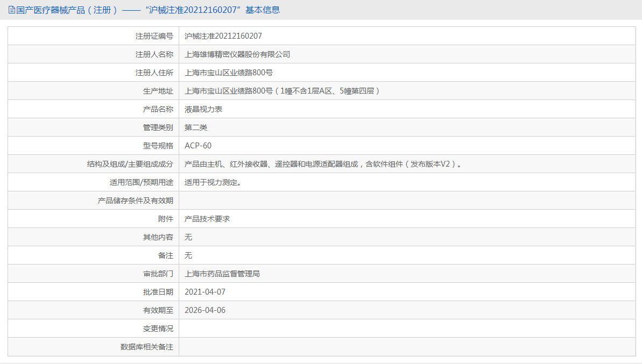Click the 备注 label
642x364 pixels.
(166, 255)
